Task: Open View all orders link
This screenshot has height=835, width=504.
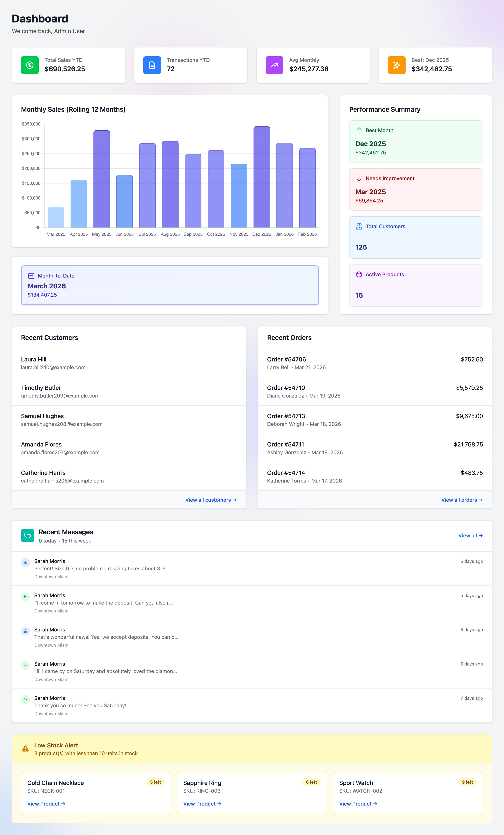Action: click(x=462, y=499)
